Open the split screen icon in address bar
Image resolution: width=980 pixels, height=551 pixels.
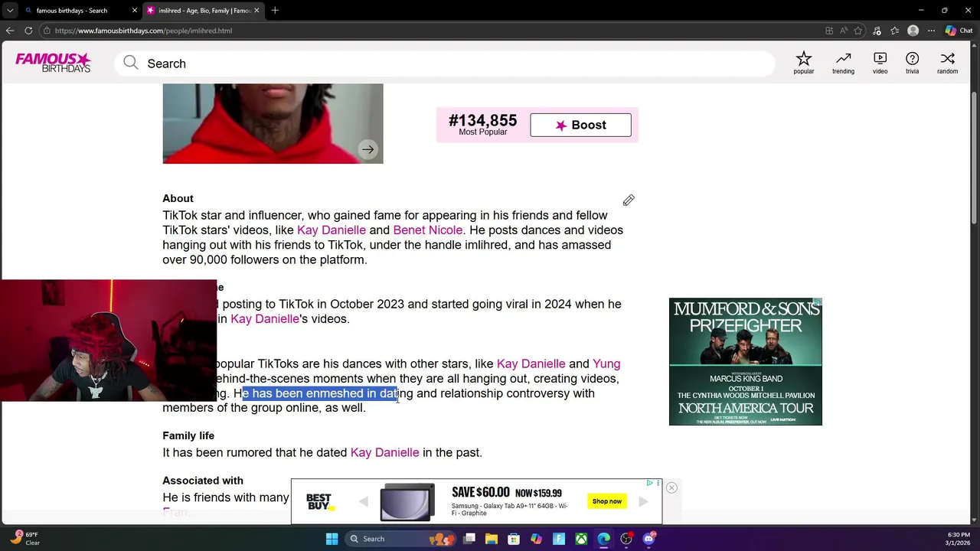tap(829, 31)
